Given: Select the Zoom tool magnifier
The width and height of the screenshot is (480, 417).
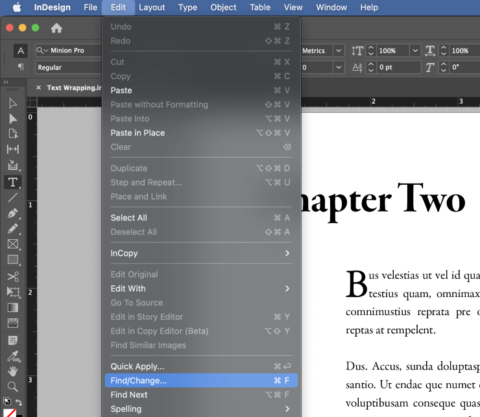Looking at the screenshot, I should [13, 387].
